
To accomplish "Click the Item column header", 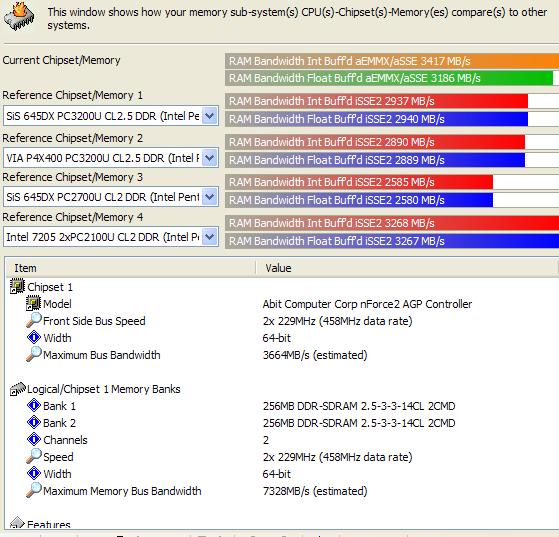I will [131, 268].
